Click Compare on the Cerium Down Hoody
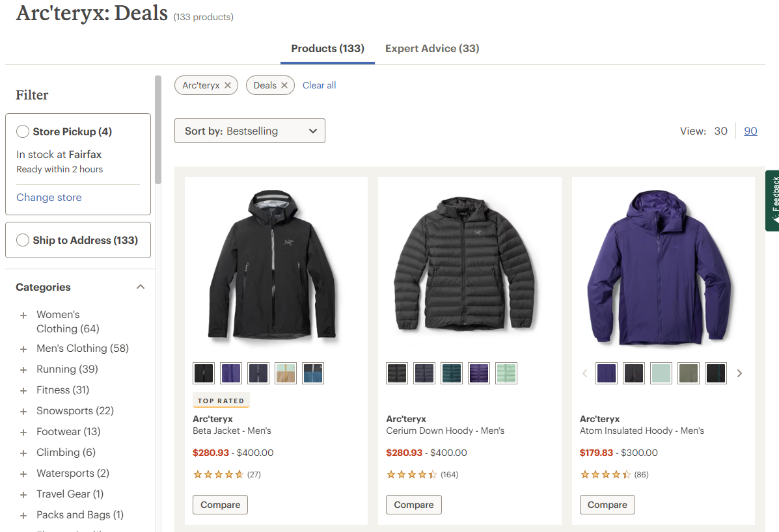The height and width of the screenshot is (532, 779). (413, 504)
